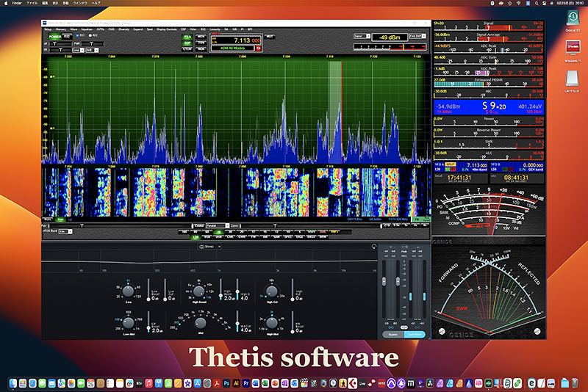588x392 pixels.
Task: Toggle the PS-A button
Action: click(187, 37)
